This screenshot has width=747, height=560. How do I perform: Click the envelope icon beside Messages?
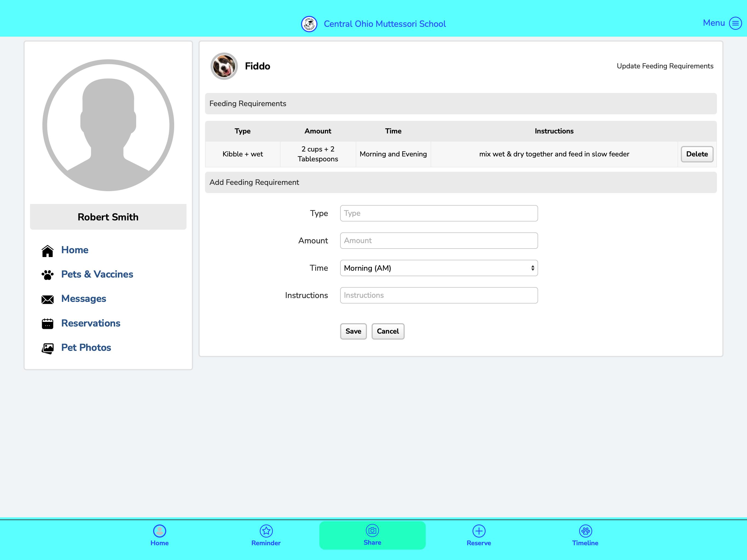(48, 300)
